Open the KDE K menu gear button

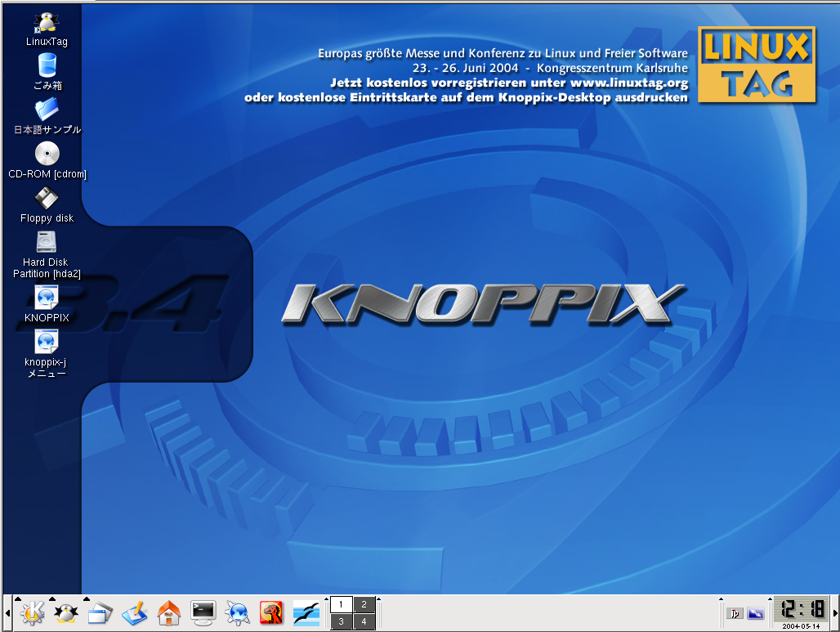tap(32, 612)
